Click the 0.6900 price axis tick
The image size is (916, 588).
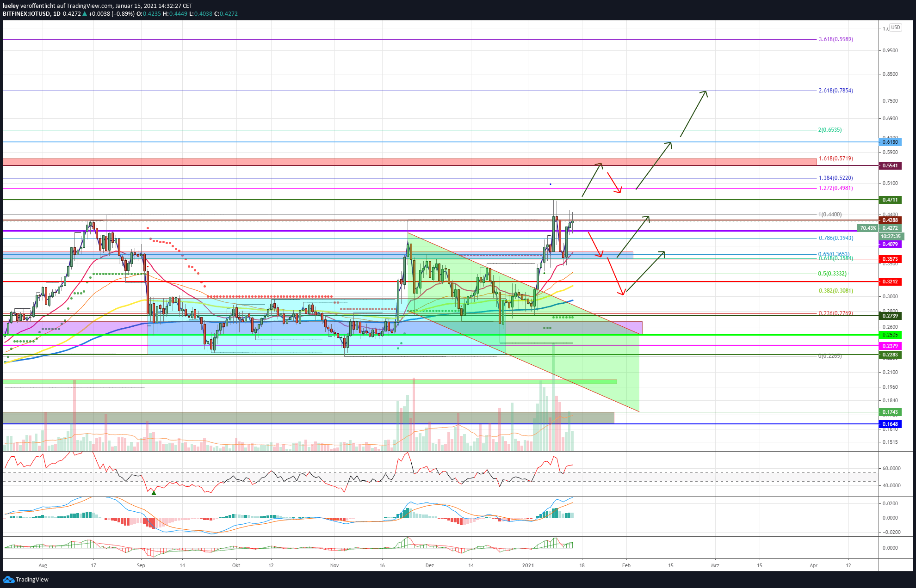[x=890, y=118]
